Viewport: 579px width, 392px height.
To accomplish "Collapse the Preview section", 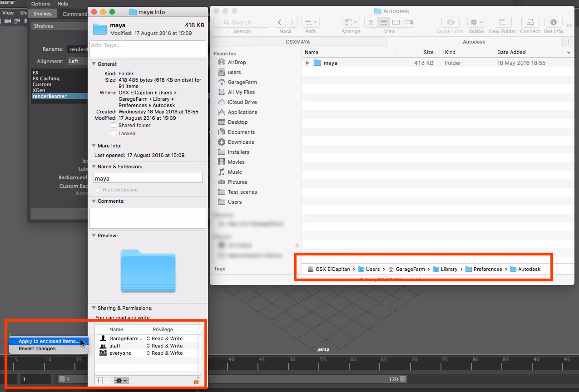I will [x=94, y=235].
